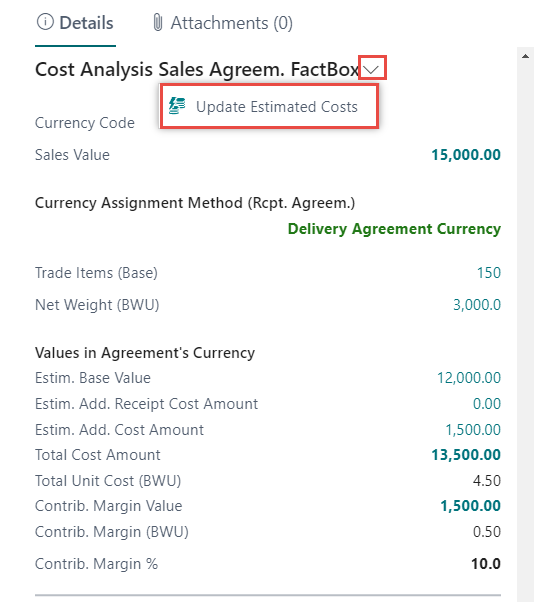554x602 pixels.
Task: Click the Details info icon
Action: (45, 22)
